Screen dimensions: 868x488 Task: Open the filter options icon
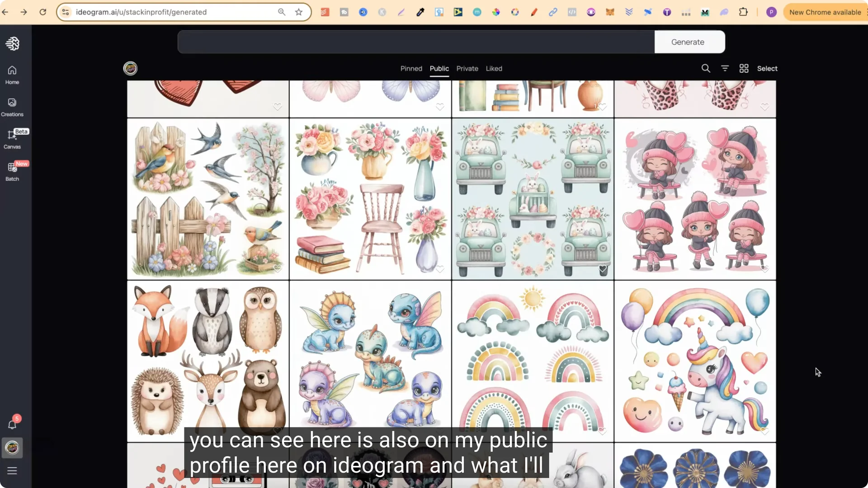[x=725, y=68]
